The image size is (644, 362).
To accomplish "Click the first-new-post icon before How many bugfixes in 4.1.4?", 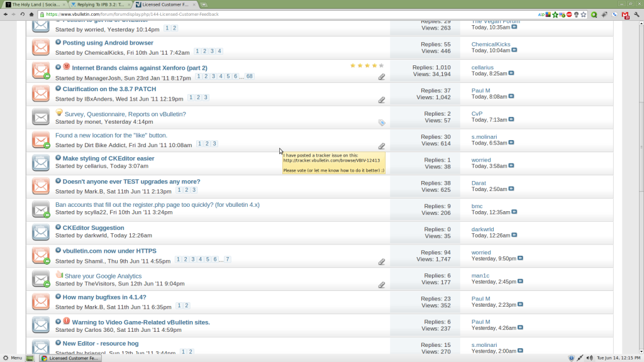I will (x=58, y=297).
